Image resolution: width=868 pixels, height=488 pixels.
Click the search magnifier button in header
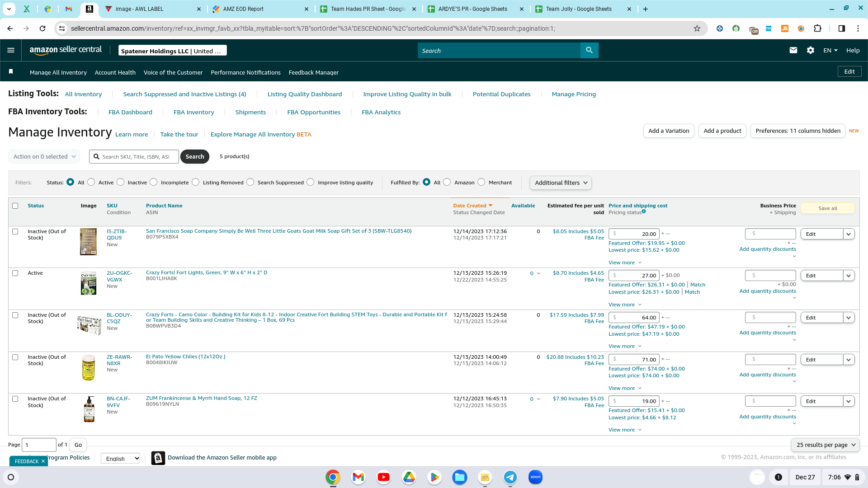[x=589, y=51]
